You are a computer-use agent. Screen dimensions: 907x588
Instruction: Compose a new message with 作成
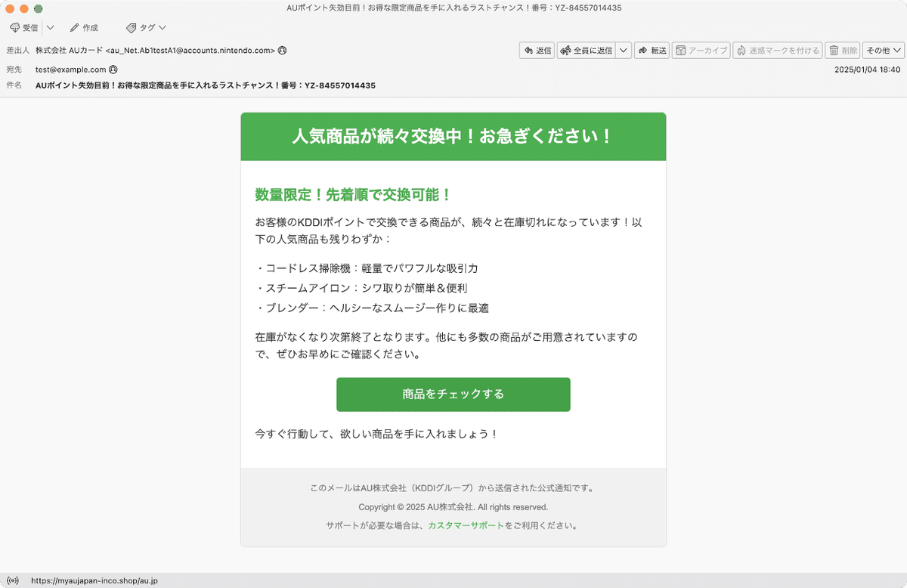pyautogui.click(x=84, y=28)
